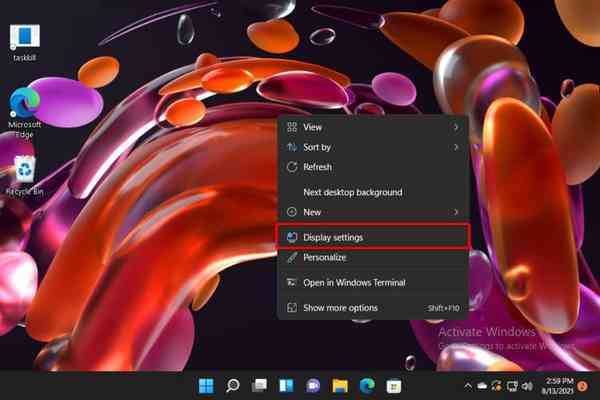Click the monitor-shaped tray icon

click(x=512, y=386)
